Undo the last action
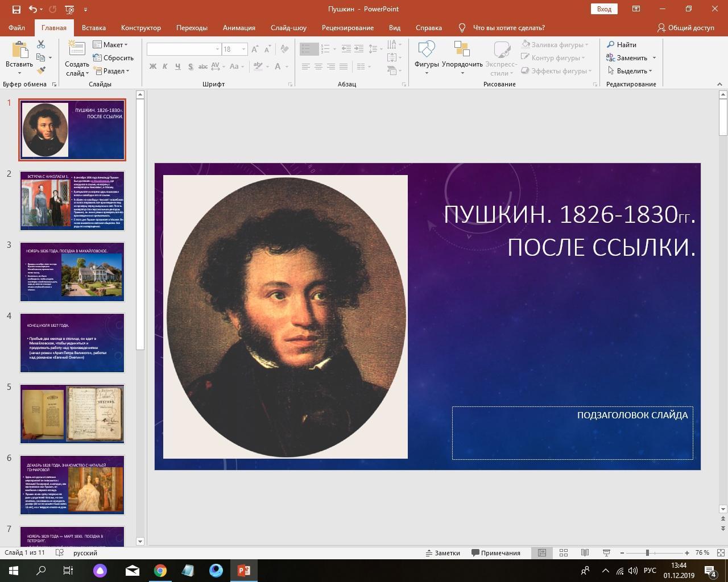The image size is (728, 582). point(33,9)
